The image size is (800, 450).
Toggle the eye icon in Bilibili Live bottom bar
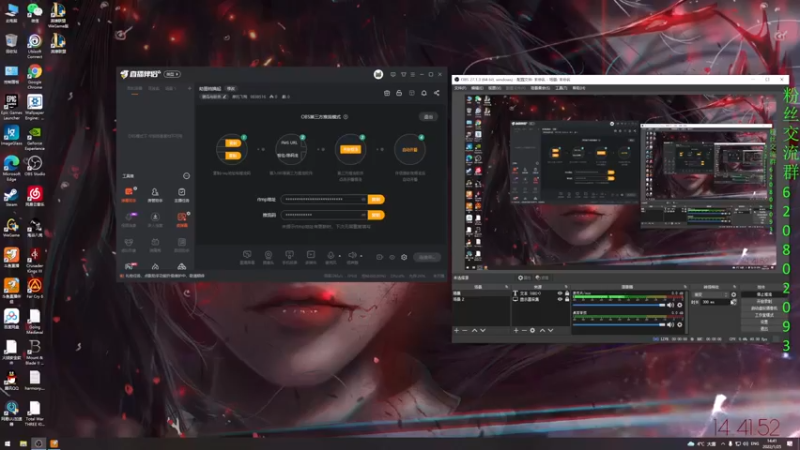pos(392,257)
